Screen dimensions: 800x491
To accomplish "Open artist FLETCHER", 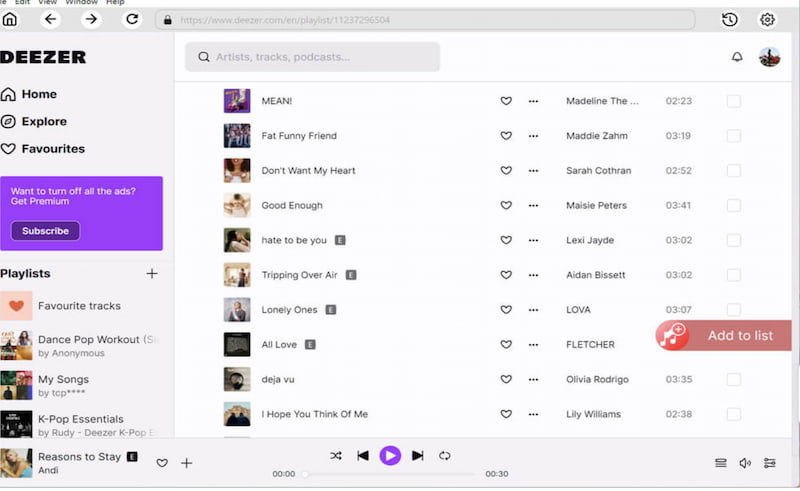I will (590, 345).
